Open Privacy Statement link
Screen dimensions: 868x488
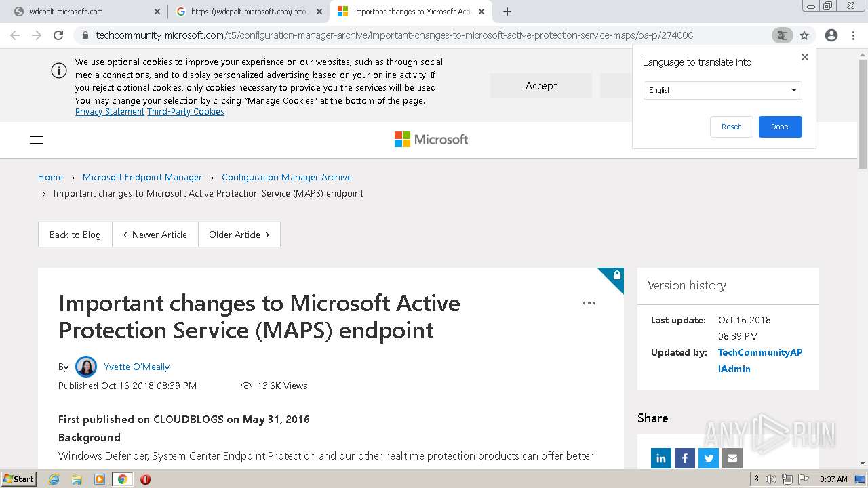(110, 112)
